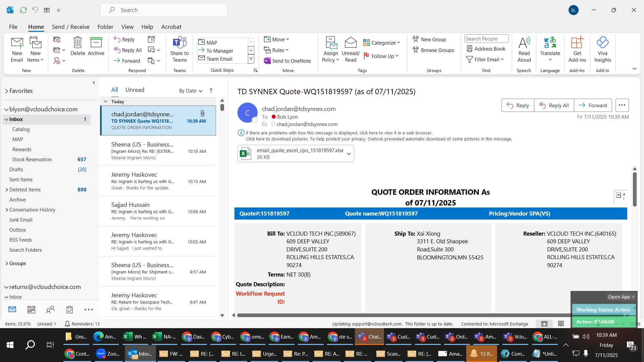This screenshot has height=362, width=644.
Task: Click Forward button in reading pane
Action: click(593, 105)
